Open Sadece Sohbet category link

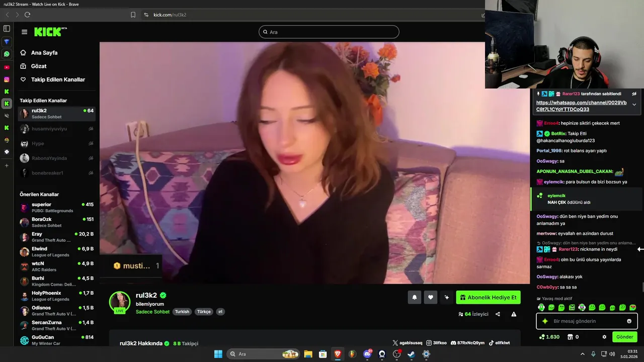pyautogui.click(x=152, y=312)
